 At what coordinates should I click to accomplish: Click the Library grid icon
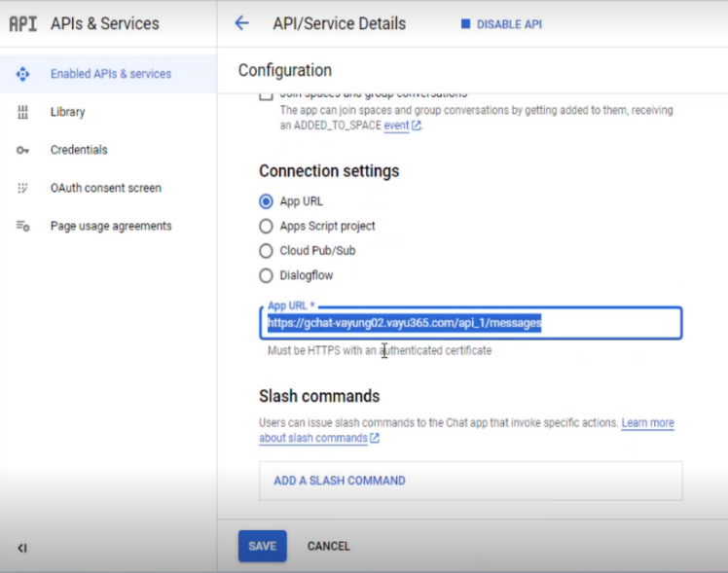point(23,112)
